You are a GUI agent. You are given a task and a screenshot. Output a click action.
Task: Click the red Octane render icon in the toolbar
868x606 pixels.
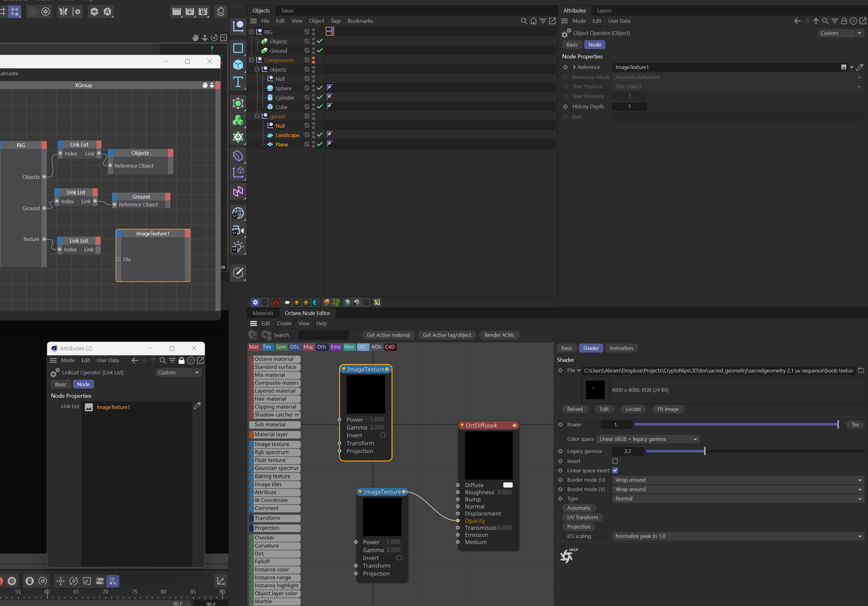pos(276,303)
